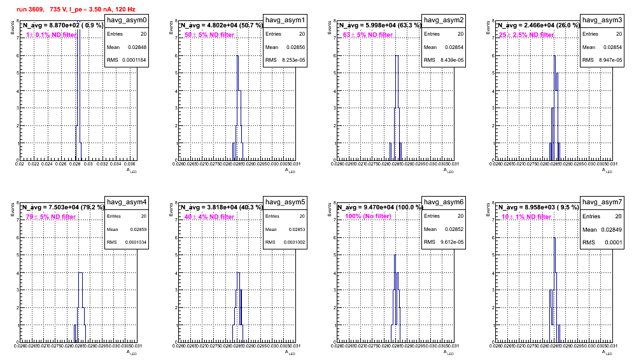Click the N_avg = 8.958e+03 label
The image size is (634, 364).
pyautogui.click(x=538, y=207)
